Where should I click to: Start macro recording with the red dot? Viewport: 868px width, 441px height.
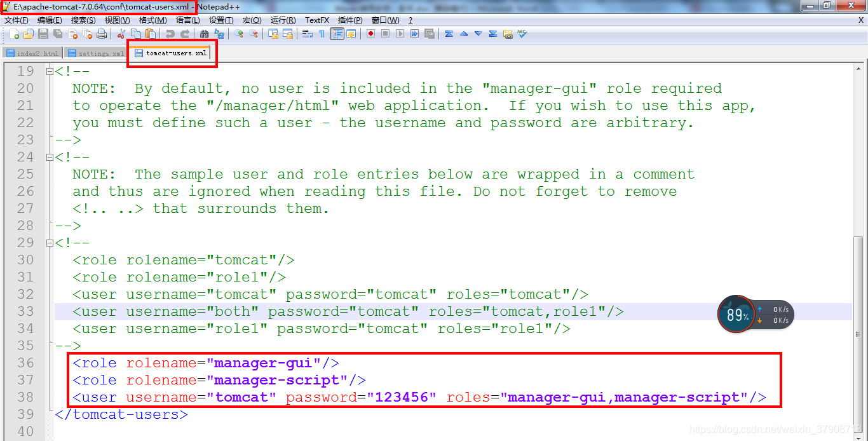click(x=371, y=34)
